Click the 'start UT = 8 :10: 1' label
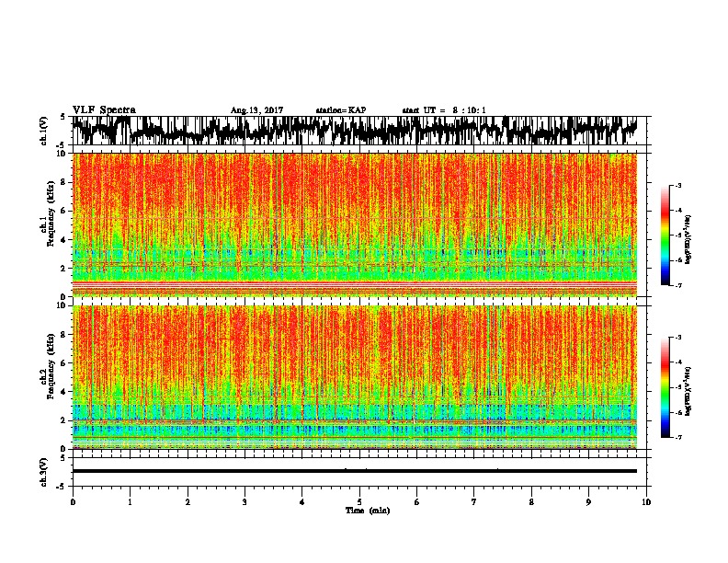Image resolution: width=728 pixels, height=563 pixels. [x=444, y=110]
